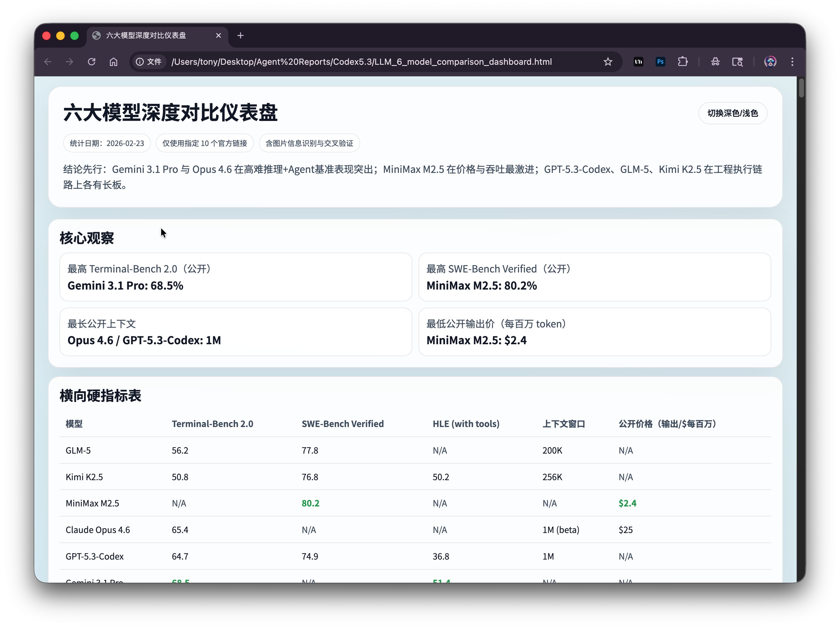The width and height of the screenshot is (840, 628).
Task: Click the incognito hat-and-glasses icon
Action: click(715, 61)
